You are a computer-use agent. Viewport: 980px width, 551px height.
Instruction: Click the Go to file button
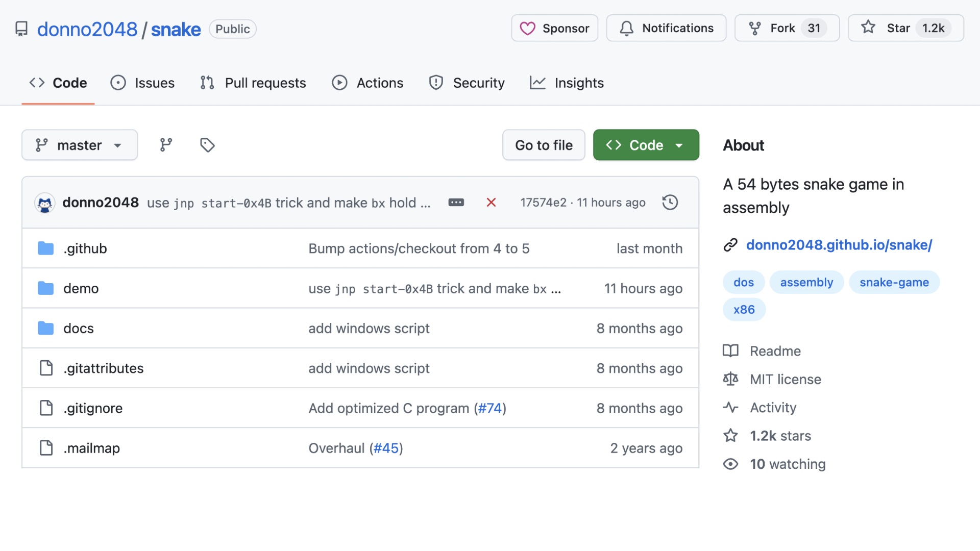[544, 145]
